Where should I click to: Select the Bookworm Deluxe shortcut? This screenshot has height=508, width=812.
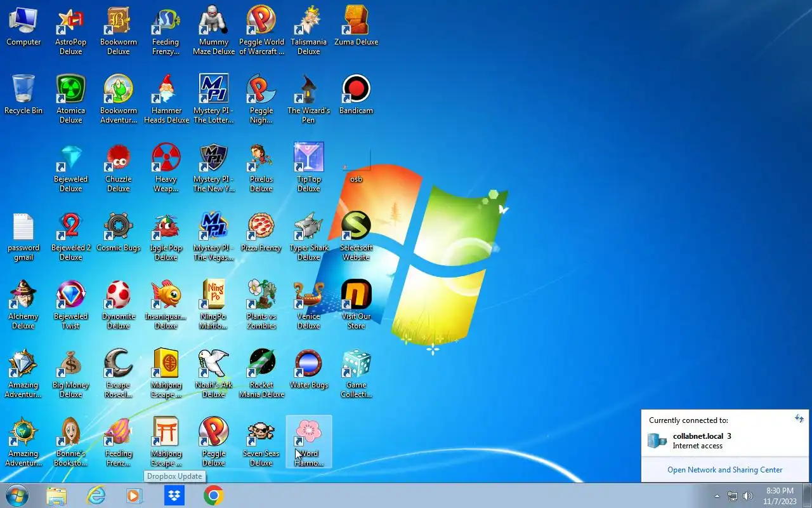click(118, 30)
